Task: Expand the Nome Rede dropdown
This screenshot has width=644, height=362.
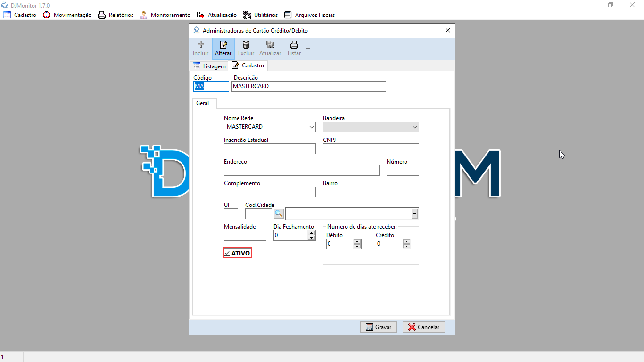Action: (311, 127)
